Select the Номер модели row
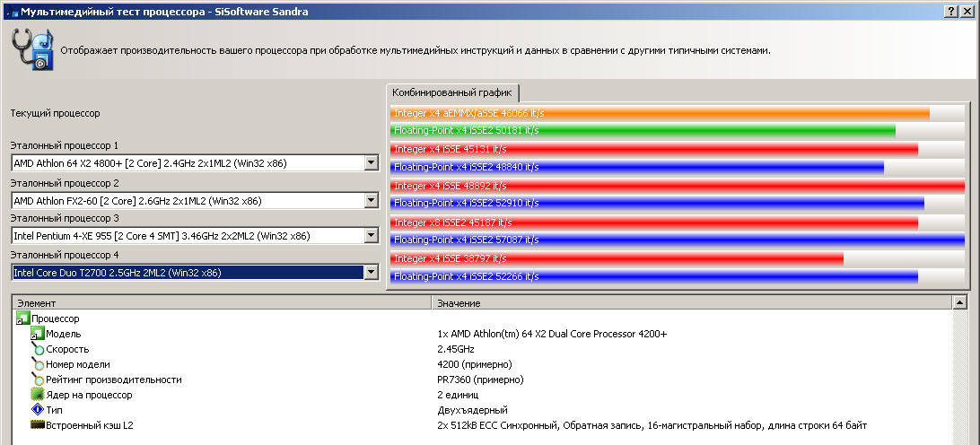The height and width of the screenshot is (445, 980). [x=481, y=364]
